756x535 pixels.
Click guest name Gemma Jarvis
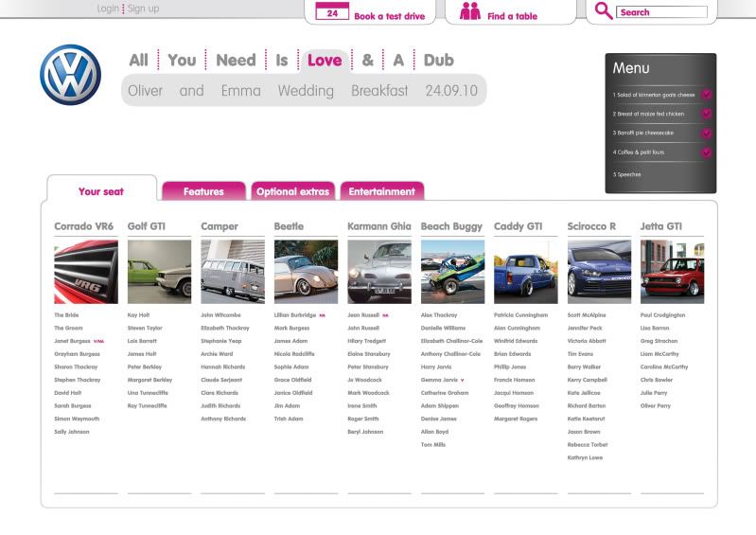tap(439, 380)
